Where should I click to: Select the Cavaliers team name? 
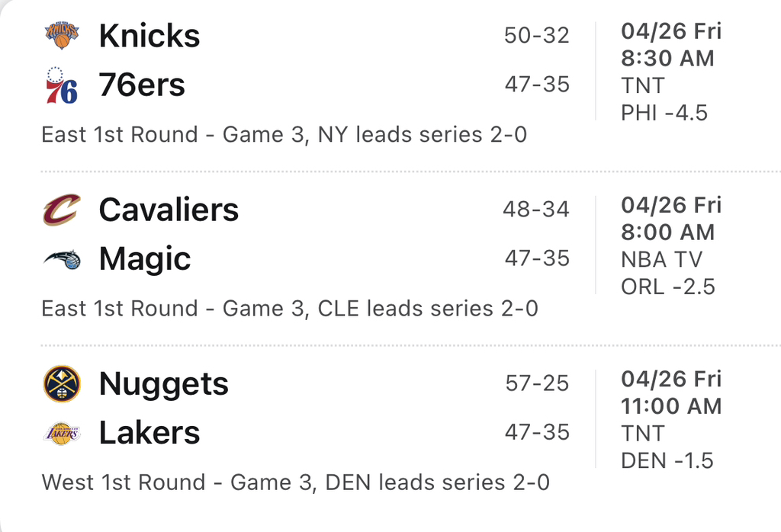[x=169, y=210]
